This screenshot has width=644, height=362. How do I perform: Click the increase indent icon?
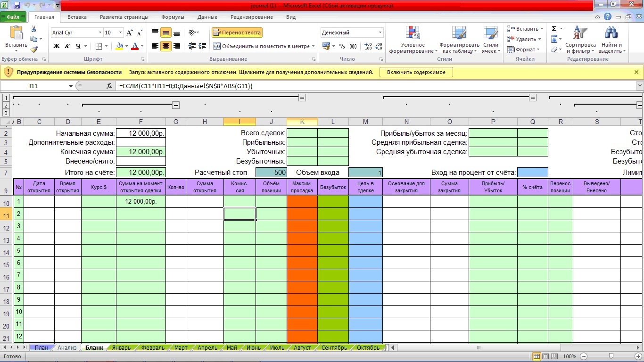[x=203, y=46]
